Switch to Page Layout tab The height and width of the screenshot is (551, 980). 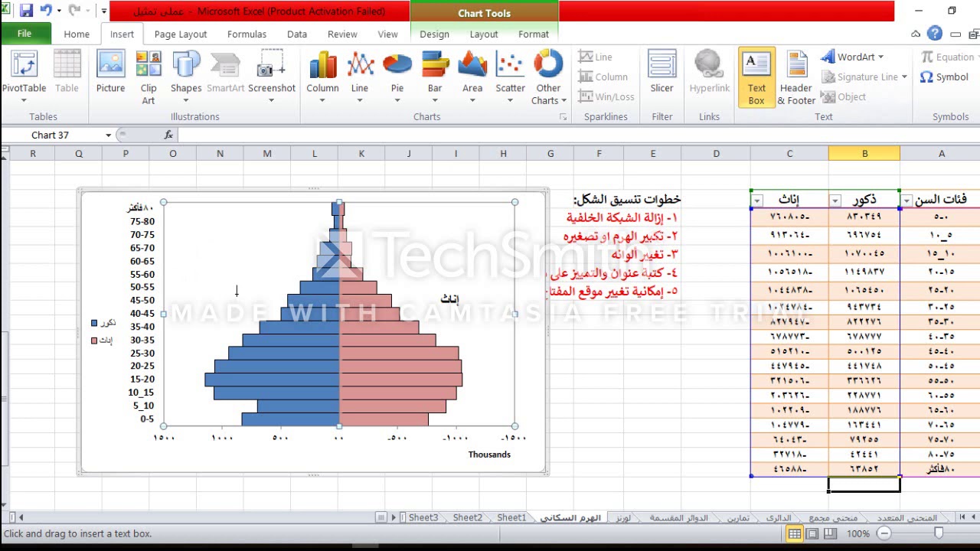(181, 34)
